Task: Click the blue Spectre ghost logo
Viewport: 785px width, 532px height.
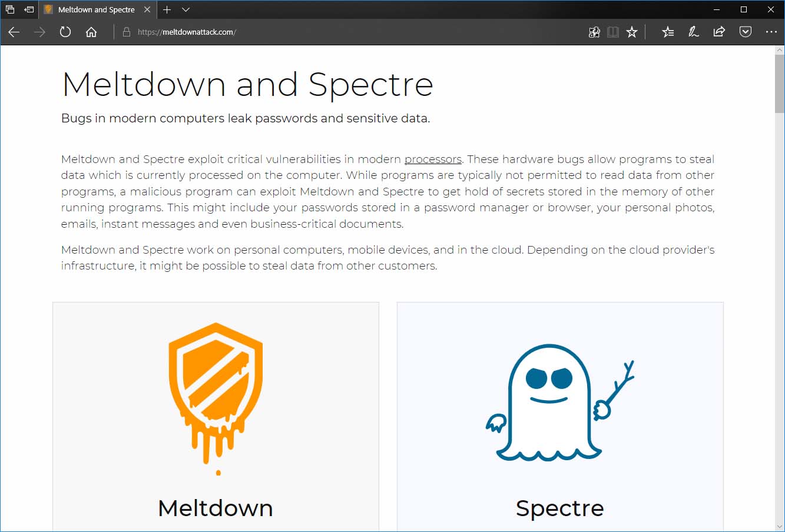Action: coord(559,403)
